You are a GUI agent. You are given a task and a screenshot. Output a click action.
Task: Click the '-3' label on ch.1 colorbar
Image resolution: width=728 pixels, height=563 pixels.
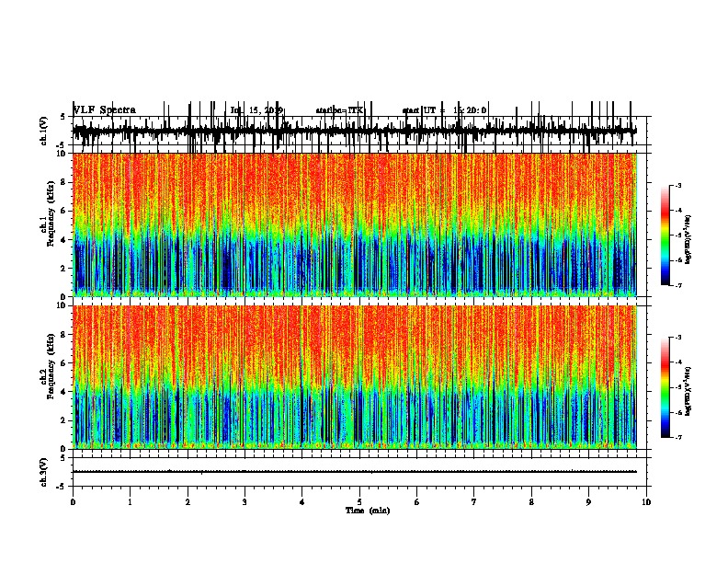[x=678, y=185]
